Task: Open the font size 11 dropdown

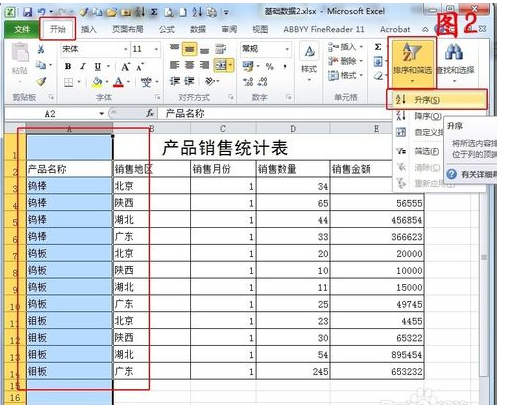Action: pos(156,49)
